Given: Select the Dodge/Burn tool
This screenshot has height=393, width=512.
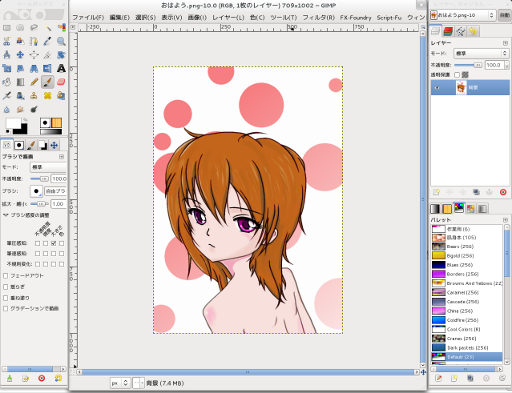Looking at the screenshot, I should (x=34, y=109).
